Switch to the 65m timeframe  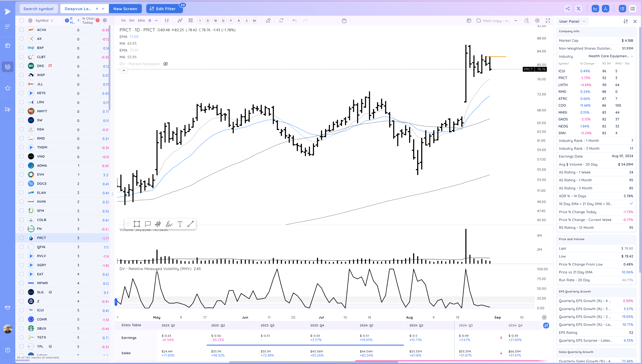tap(141, 21)
